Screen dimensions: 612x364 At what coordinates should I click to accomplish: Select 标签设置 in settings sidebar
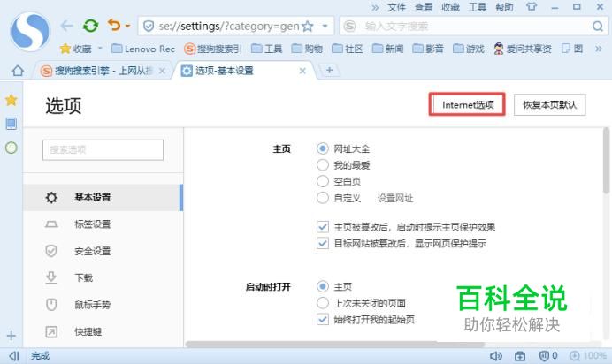[103, 224]
